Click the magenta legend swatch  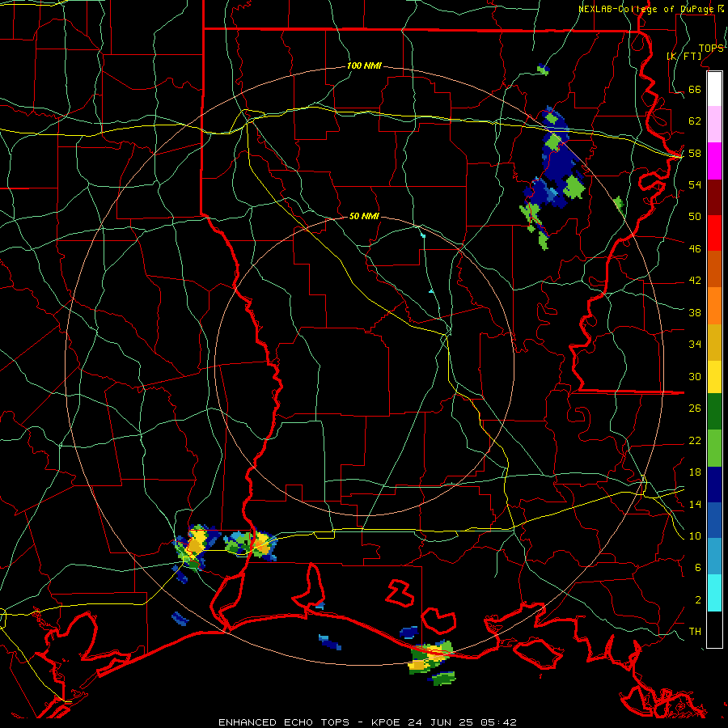(x=714, y=161)
